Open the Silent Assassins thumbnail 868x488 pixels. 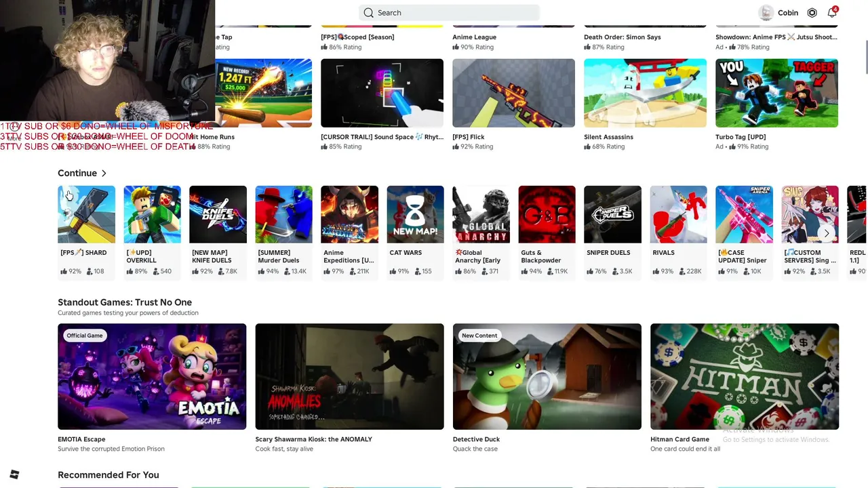[x=645, y=93]
